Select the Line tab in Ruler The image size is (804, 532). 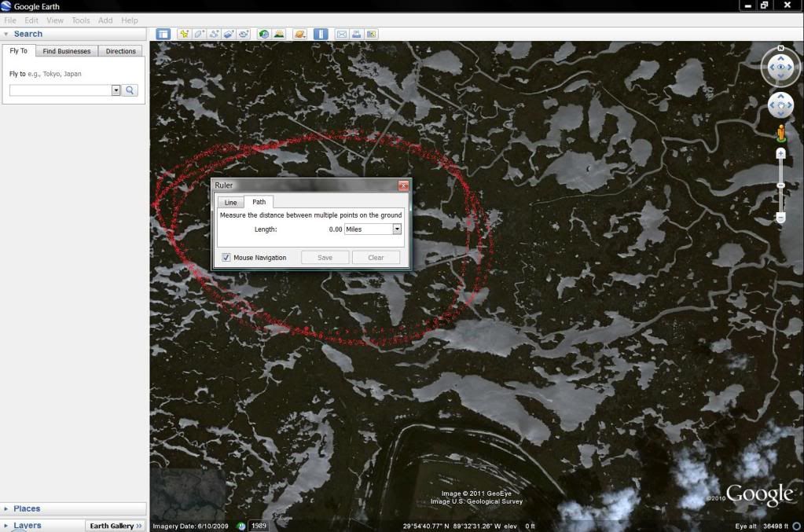(231, 203)
